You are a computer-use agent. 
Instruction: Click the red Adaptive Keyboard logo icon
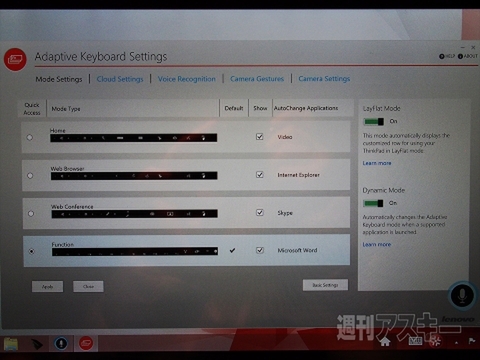(x=15, y=59)
